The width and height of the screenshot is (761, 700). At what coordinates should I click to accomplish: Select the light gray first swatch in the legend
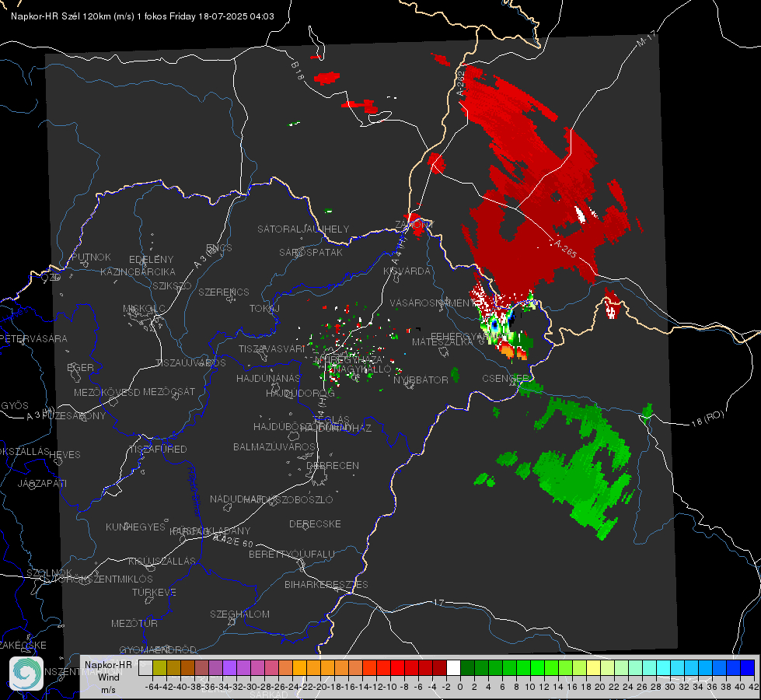145,667
